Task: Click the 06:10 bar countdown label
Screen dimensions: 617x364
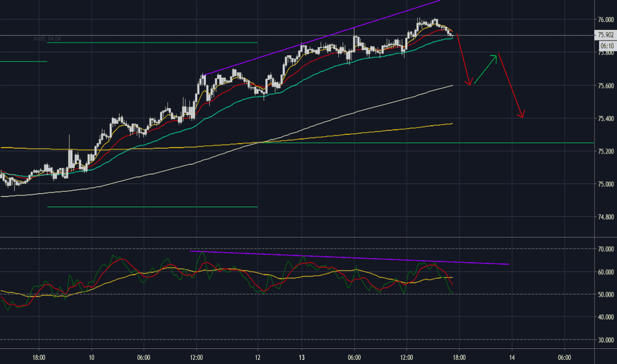Action: tap(606, 46)
